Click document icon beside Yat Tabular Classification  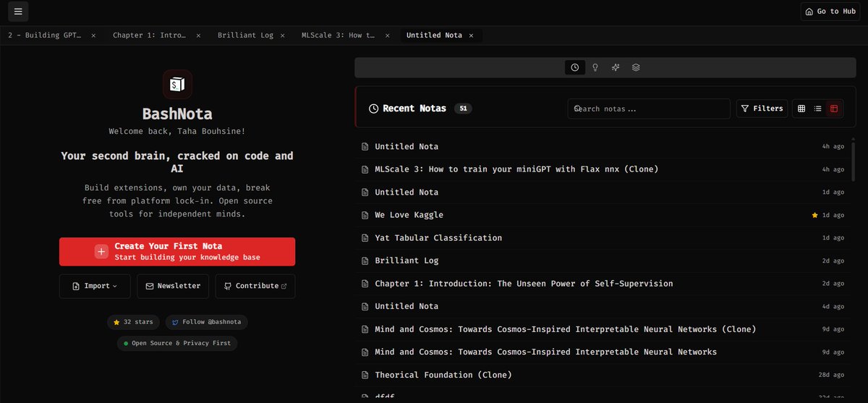pos(365,238)
